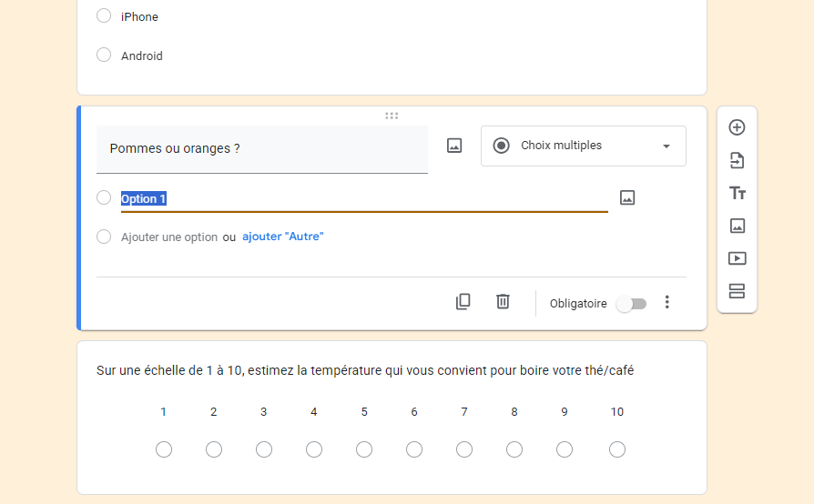Add image to question title
The width and height of the screenshot is (814, 504).
[x=454, y=146]
